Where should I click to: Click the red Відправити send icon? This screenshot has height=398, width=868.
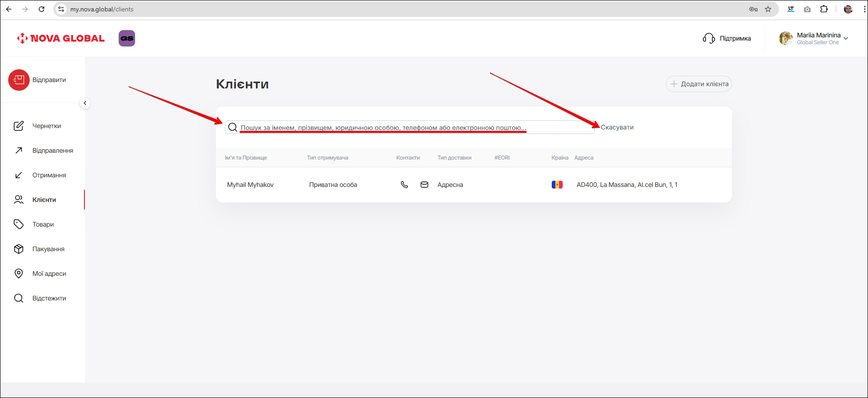pyautogui.click(x=19, y=80)
